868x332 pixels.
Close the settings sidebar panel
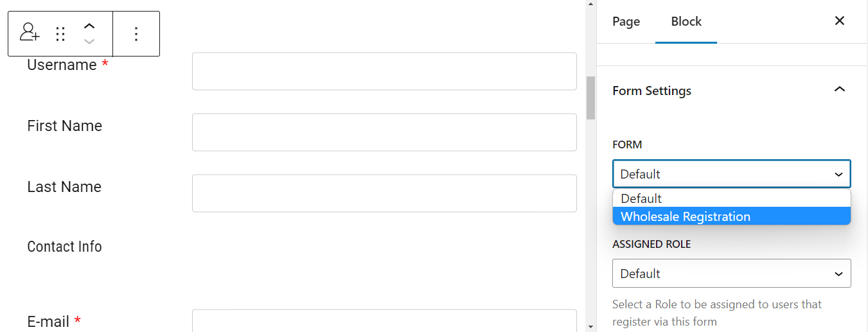pyautogui.click(x=839, y=21)
